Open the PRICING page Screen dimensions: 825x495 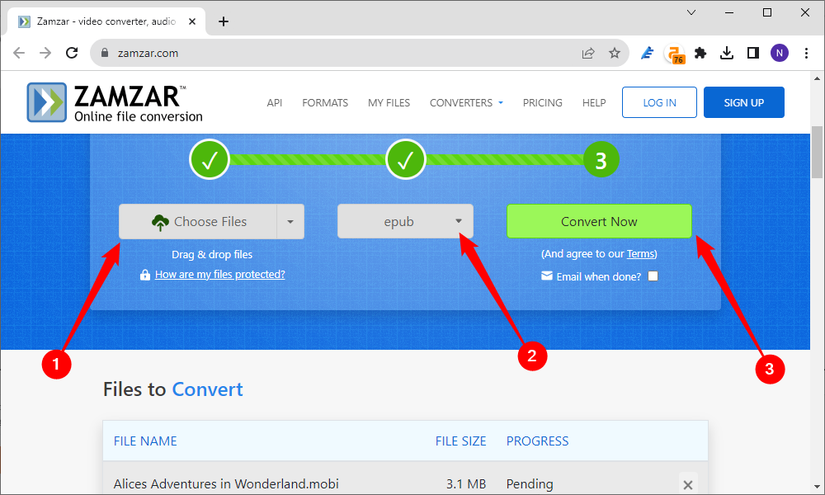(542, 103)
